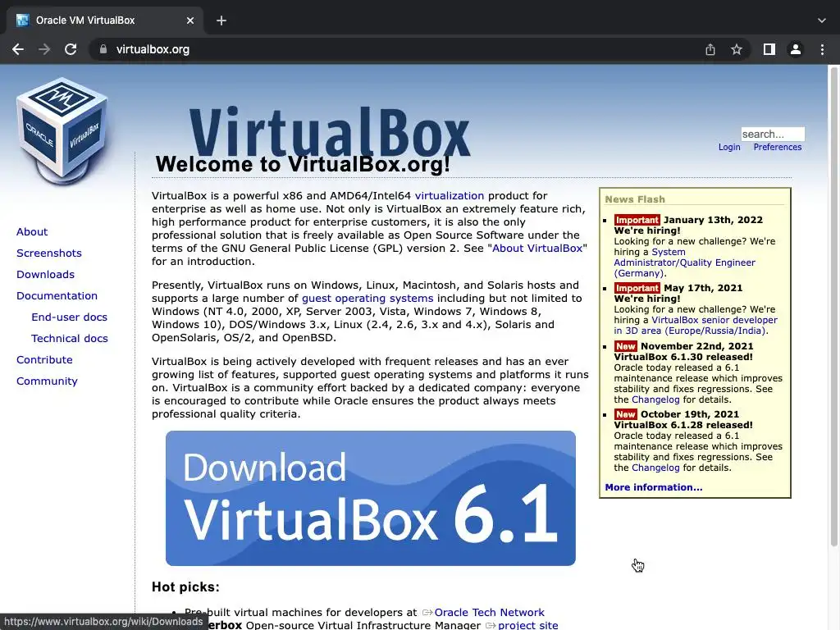Click the New badge for October 19th, 2021

[x=625, y=414]
